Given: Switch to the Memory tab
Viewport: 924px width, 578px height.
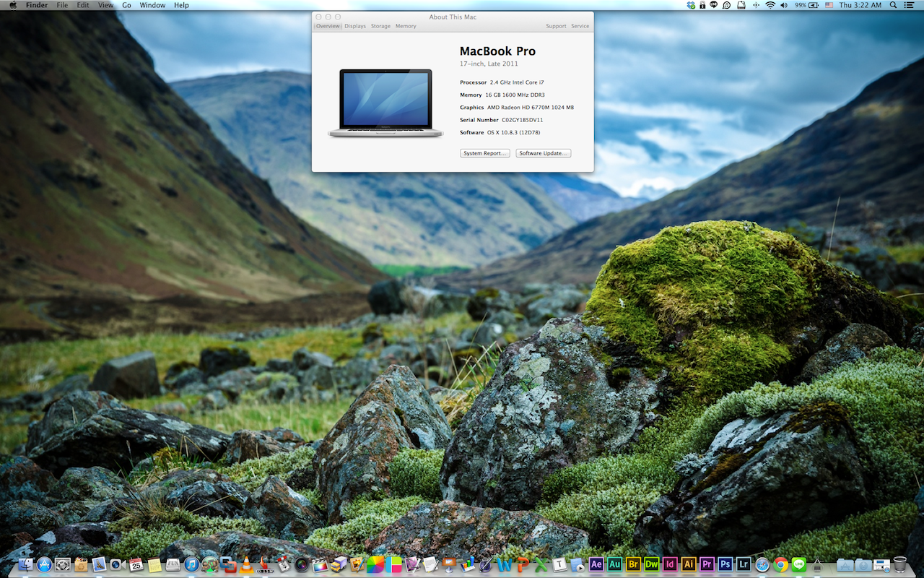Looking at the screenshot, I should [406, 26].
